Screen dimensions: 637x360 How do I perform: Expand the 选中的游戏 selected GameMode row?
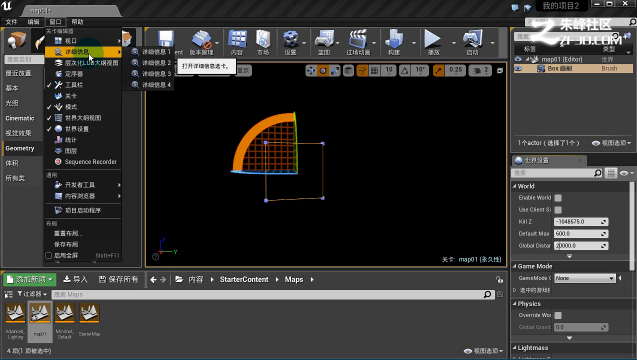point(515,290)
